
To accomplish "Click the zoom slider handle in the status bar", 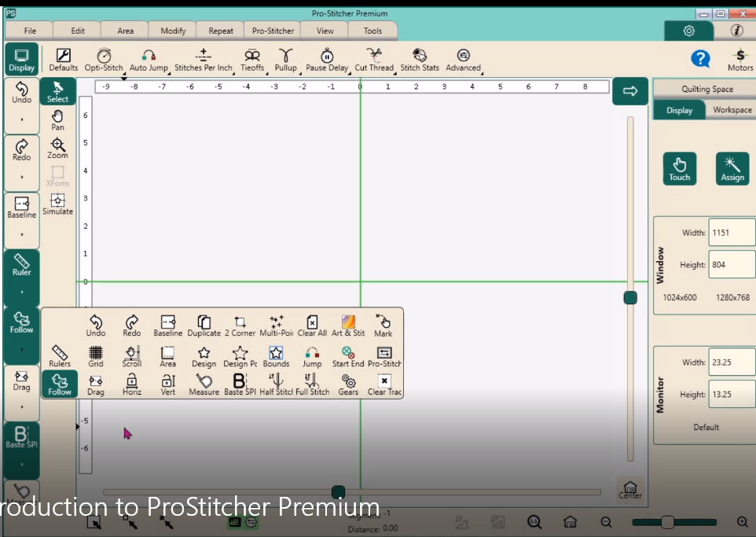I will click(667, 522).
